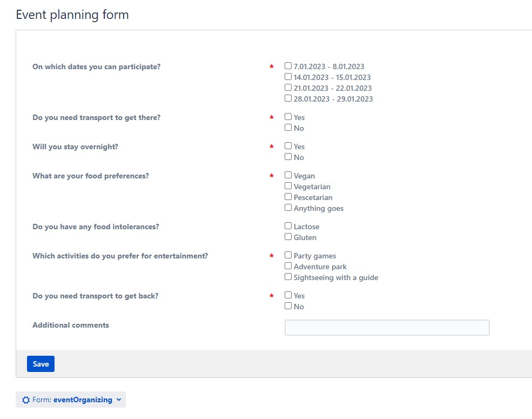Select No under will you stay overnight

tap(288, 156)
